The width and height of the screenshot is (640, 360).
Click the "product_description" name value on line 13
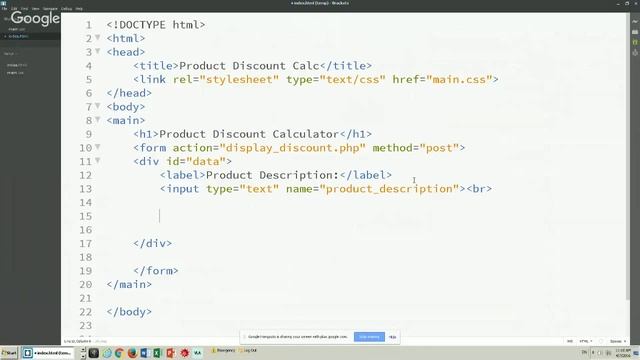pos(389,189)
